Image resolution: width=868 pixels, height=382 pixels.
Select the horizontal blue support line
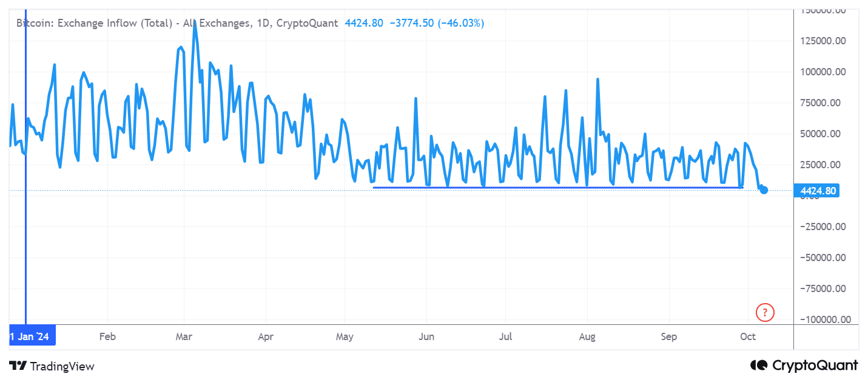pyautogui.click(x=557, y=187)
